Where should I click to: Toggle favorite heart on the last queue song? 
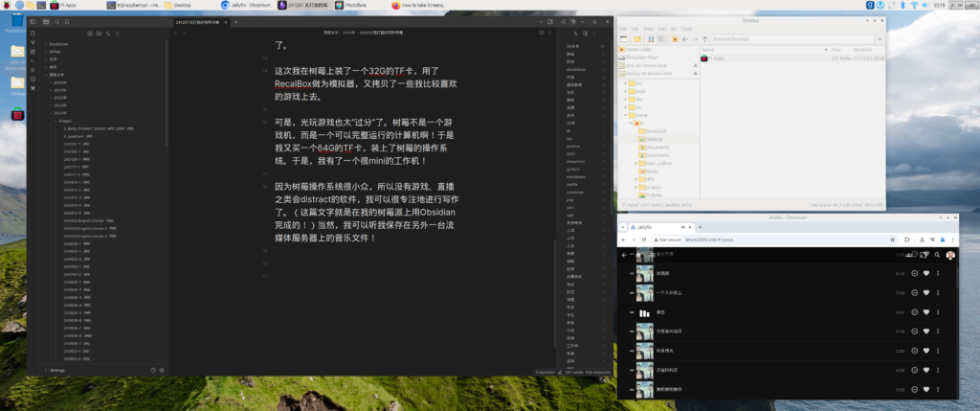[x=925, y=389]
